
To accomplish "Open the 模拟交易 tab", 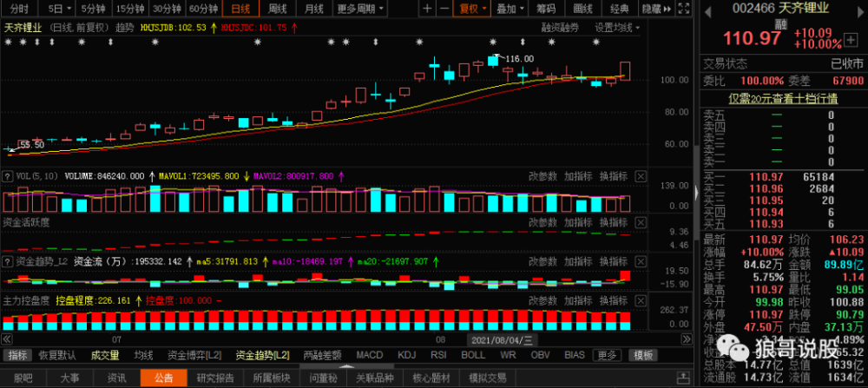I will click(488, 378).
